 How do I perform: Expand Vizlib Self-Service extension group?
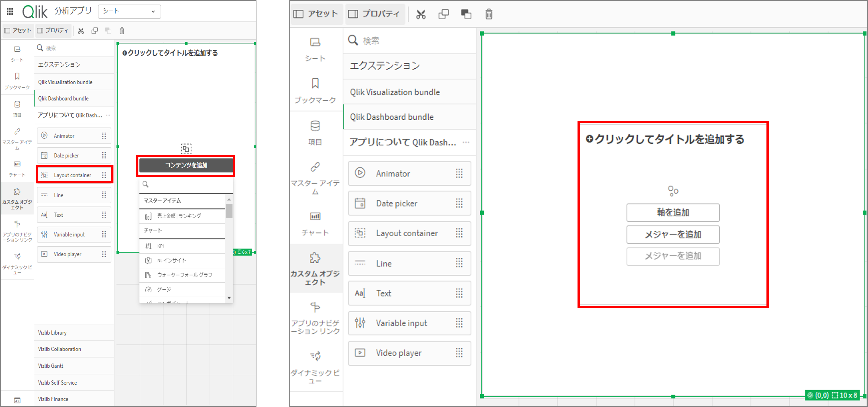[74, 383]
